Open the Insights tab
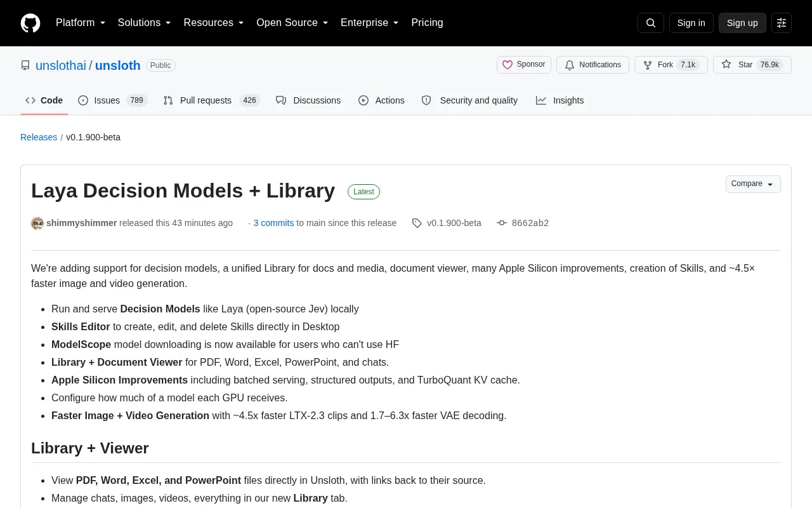812x508 pixels. pos(560,100)
